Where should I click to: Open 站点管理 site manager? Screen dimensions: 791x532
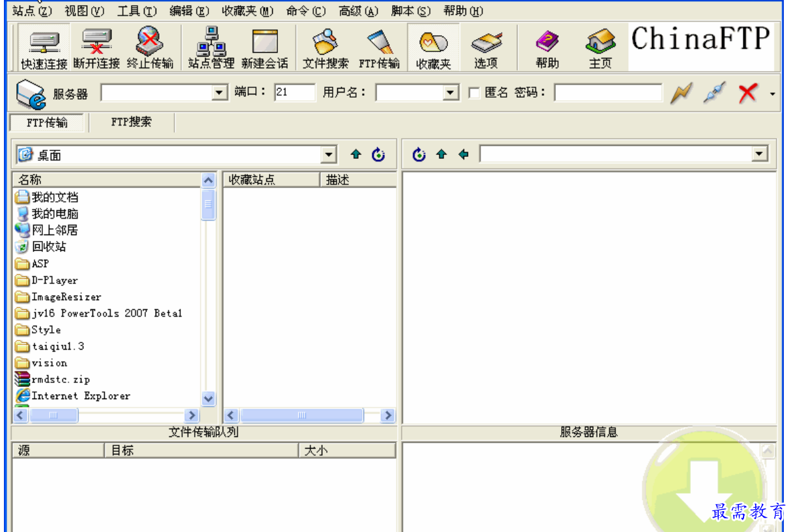pos(211,48)
